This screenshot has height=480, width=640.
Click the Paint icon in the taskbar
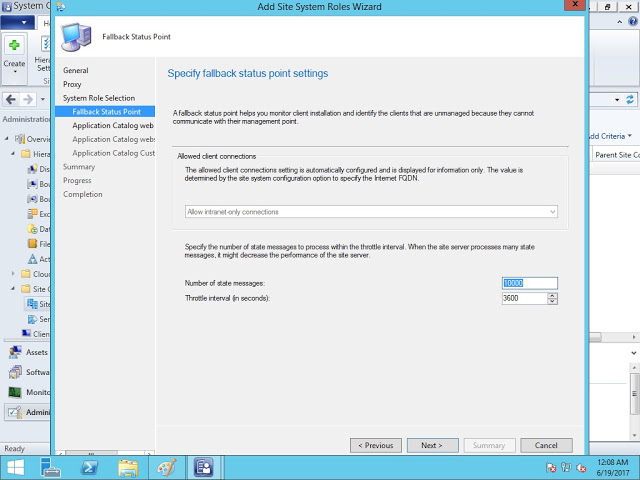166,467
